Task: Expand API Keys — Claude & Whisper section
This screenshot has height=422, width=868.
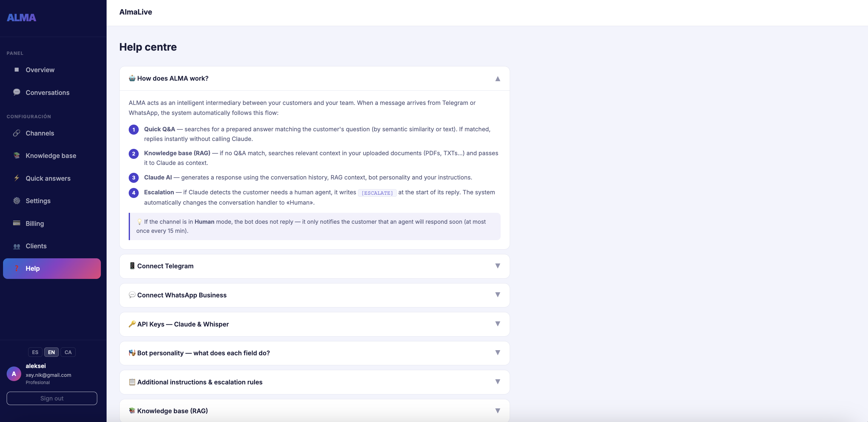Action: click(x=497, y=324)
